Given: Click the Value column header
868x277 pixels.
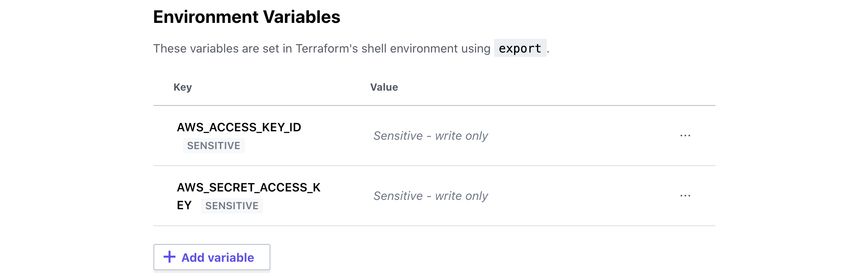Looking at the screenshot, I should (x=384, y=87).
